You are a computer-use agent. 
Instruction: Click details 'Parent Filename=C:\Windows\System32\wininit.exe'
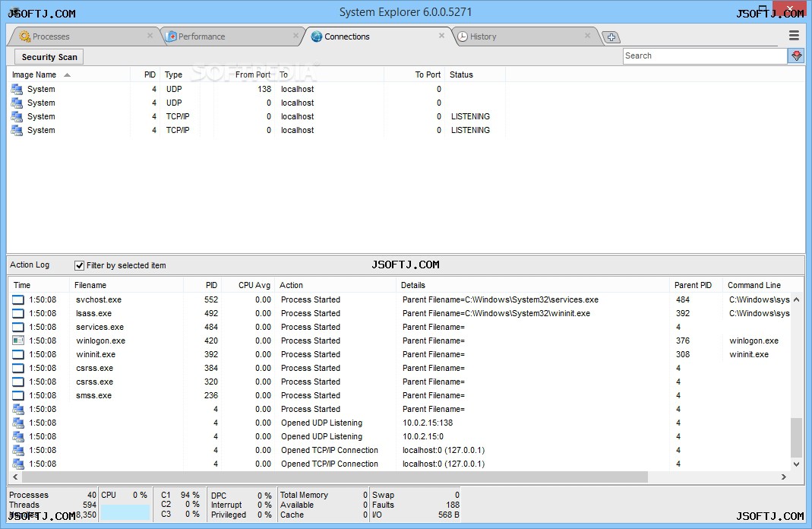click(496, 313)
